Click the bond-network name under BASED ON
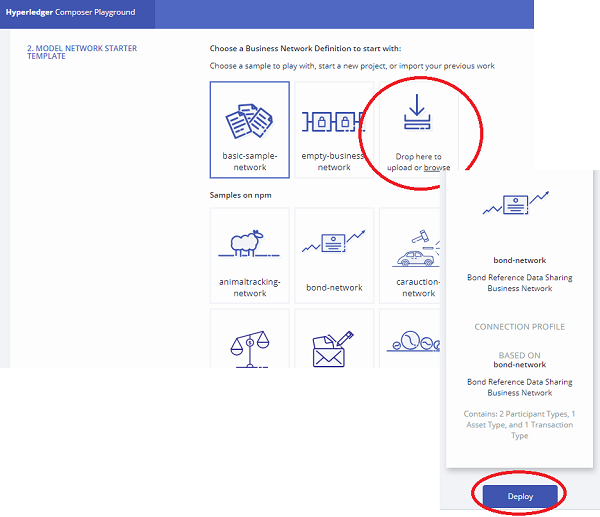Screen dimensions: 600x517 (520, 365)
